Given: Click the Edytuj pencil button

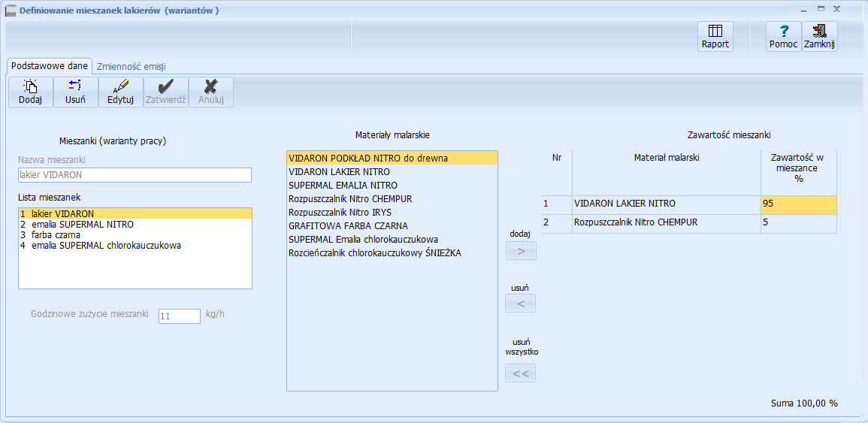Looking at the screenshot, I should click(121, 92).
